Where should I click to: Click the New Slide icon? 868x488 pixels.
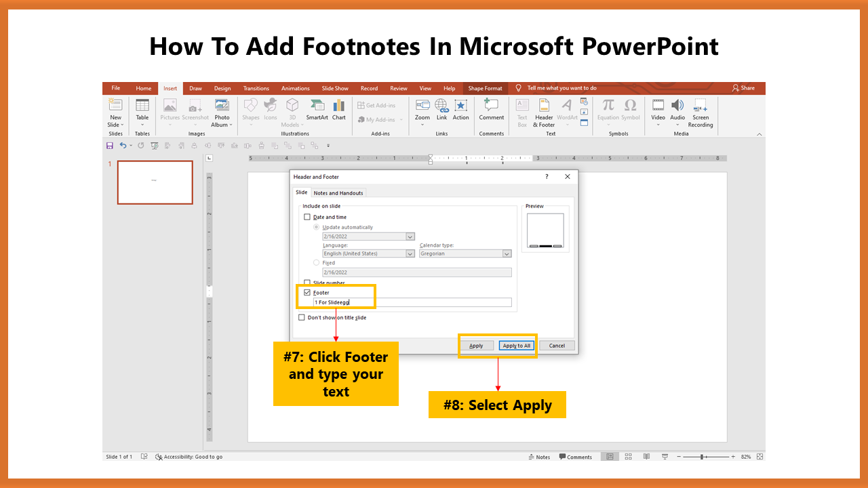tap(116, 105)
